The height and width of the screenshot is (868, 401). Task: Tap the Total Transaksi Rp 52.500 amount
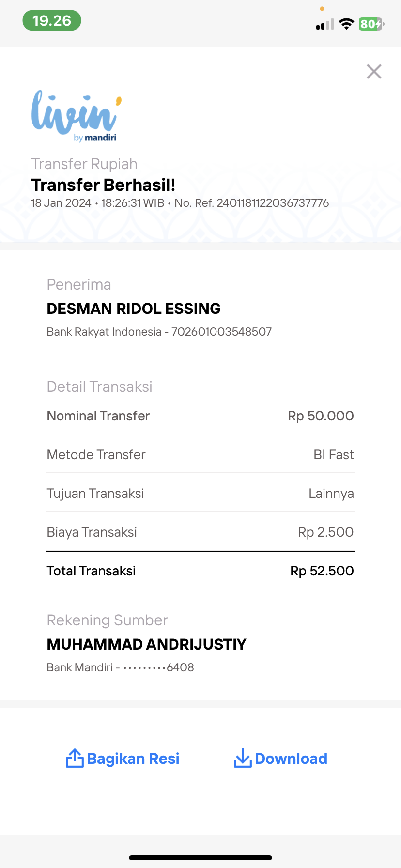[x=322, y=571]
